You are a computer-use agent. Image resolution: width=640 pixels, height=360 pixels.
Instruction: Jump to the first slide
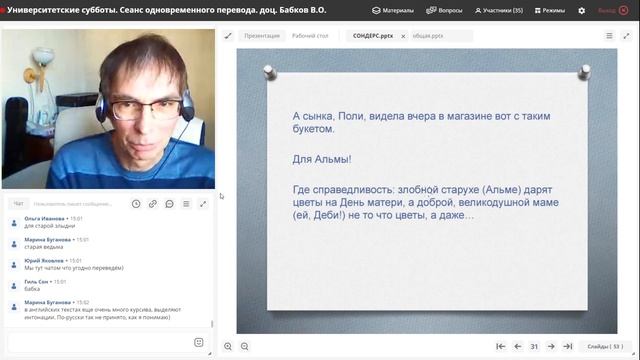pos(500,347)
